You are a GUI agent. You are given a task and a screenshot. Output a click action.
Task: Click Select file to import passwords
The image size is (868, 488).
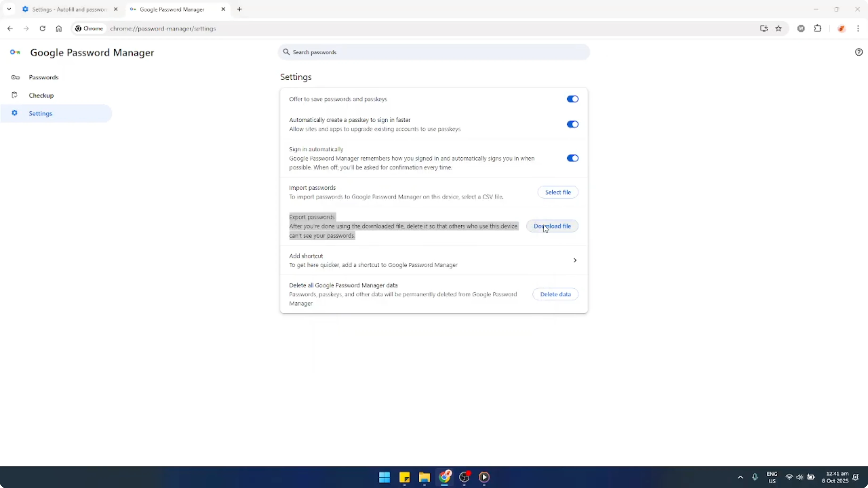tap(558, 192)
